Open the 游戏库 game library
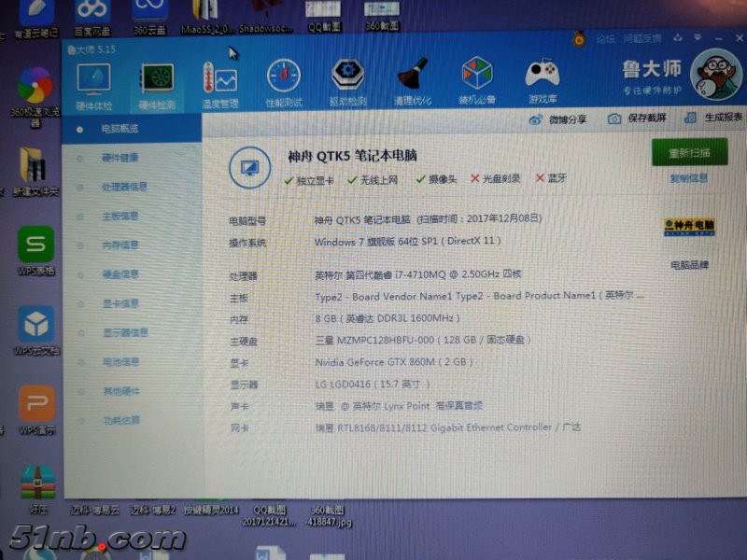The height and width of the screenshot is (560, 747). click(543, 80)
